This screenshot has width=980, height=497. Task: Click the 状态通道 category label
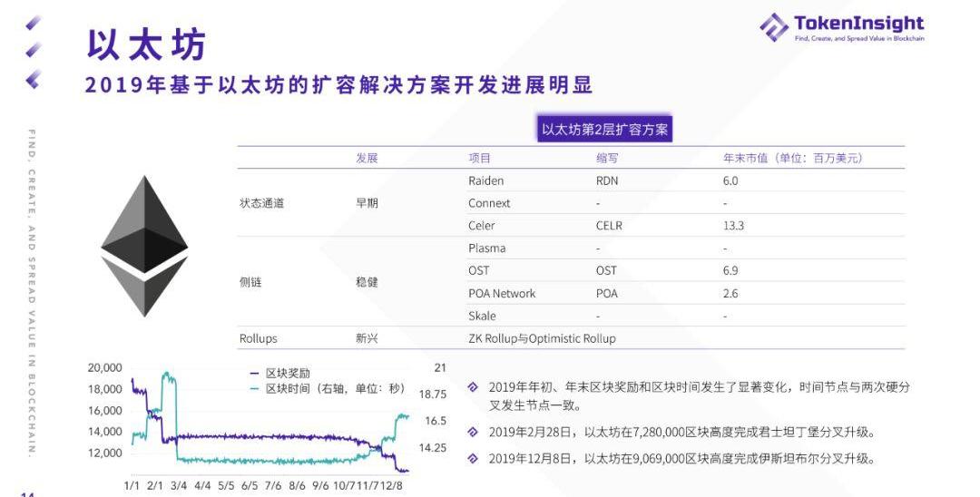coord(261,203)
